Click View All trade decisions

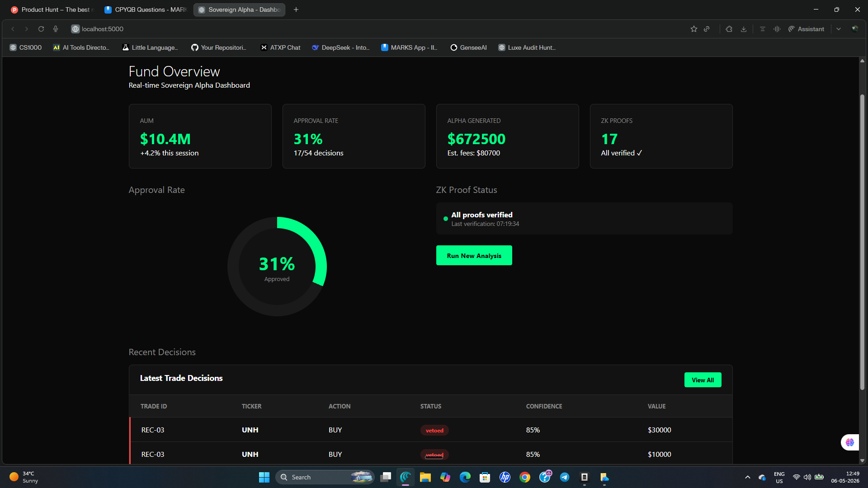(703, 380)
